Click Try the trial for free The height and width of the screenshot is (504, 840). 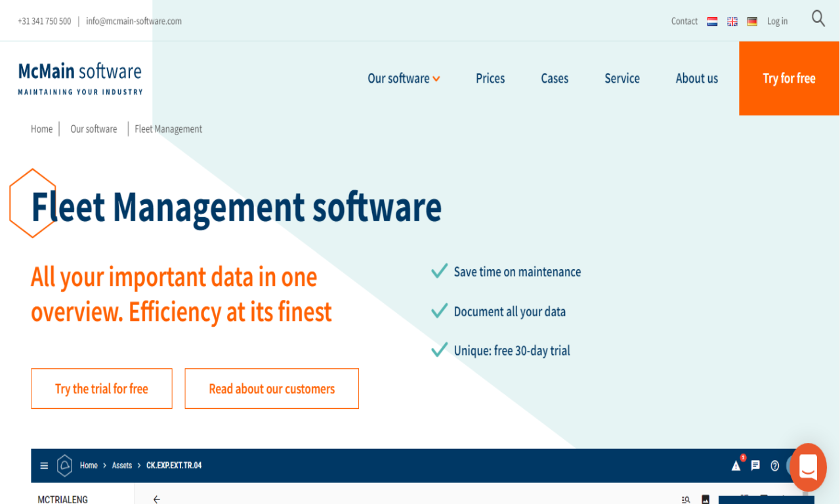102,388
